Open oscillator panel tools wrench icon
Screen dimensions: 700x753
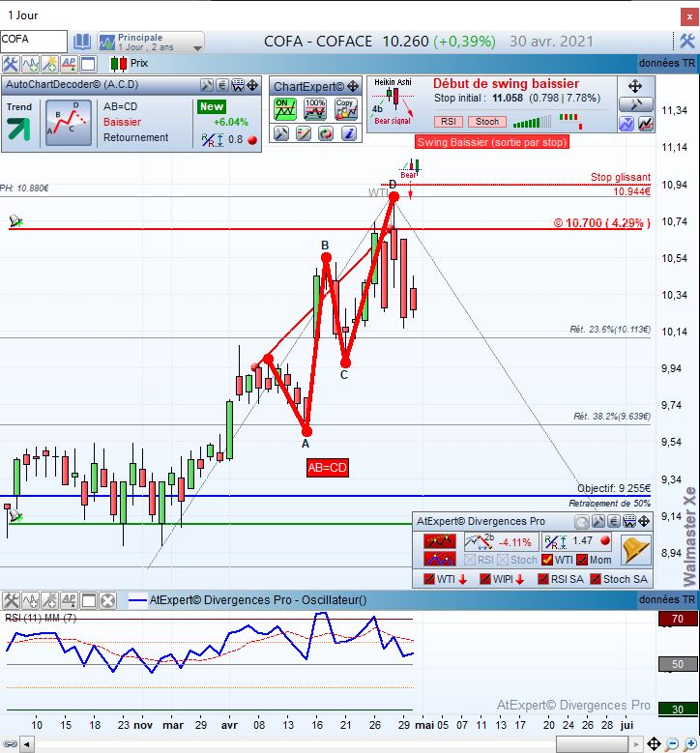[x=11, y=601]
